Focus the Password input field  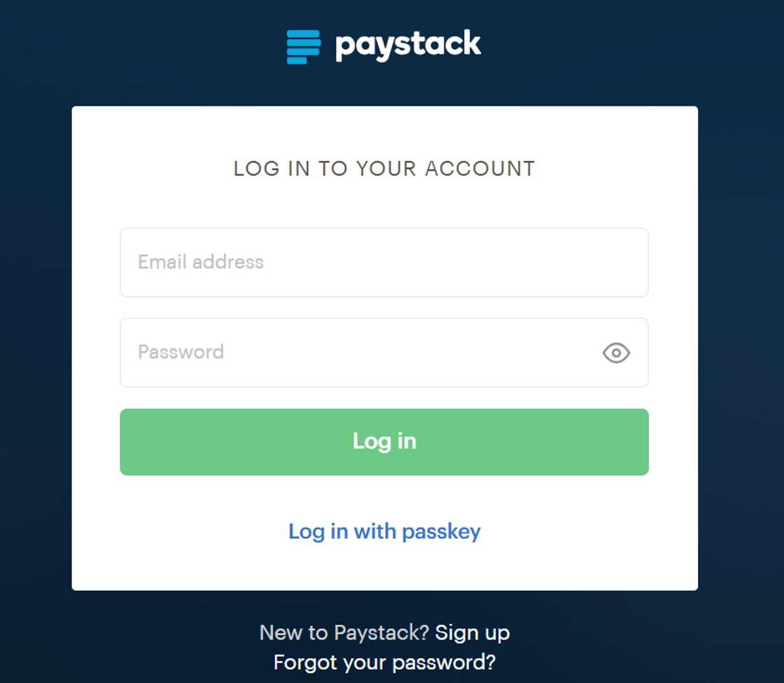coord(357,353)
